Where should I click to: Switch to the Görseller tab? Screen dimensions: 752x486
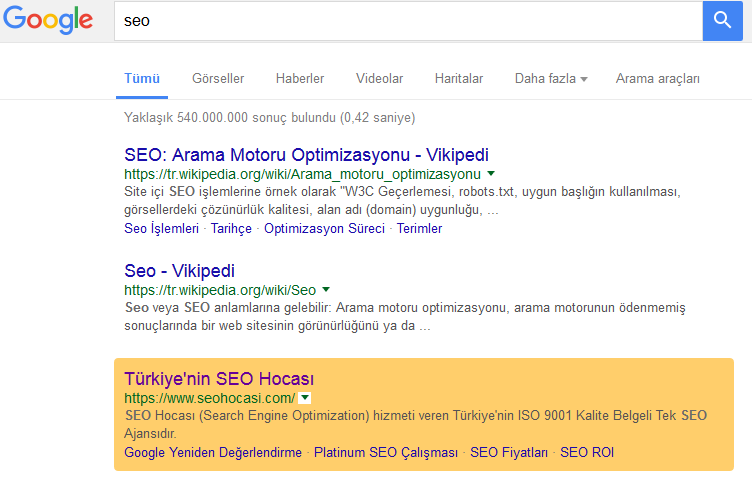(x=218, y=78)
